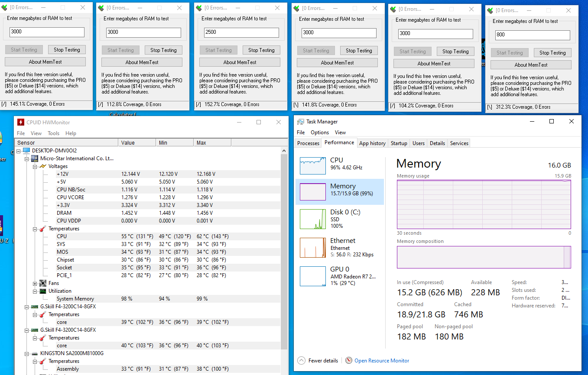Click the MemTest title icon of the 152.7% coverage window

point(199,8)
